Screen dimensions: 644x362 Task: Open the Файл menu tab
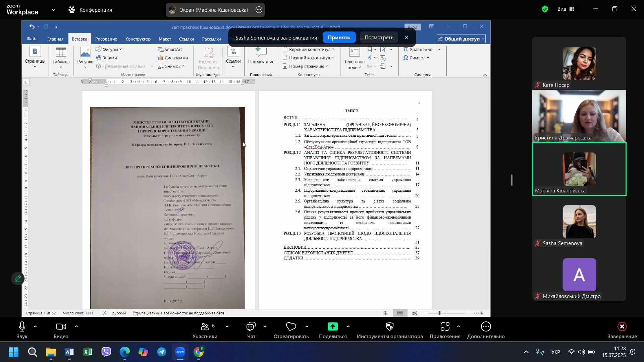tap(32, 39)
